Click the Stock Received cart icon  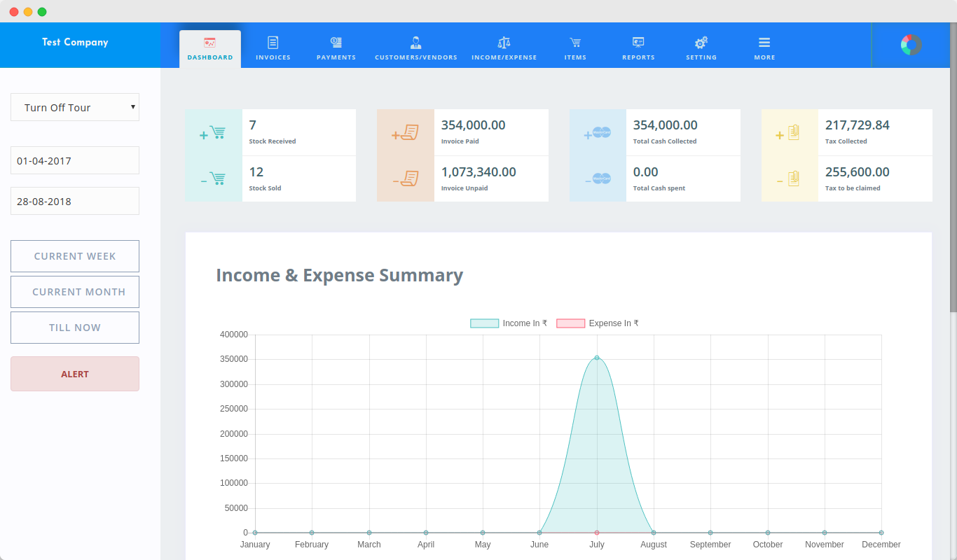(212, 132)
